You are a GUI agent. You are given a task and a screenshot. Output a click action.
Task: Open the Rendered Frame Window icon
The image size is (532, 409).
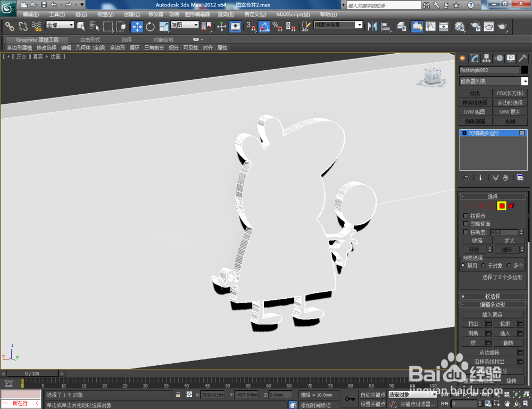click(x=489, y=26)
